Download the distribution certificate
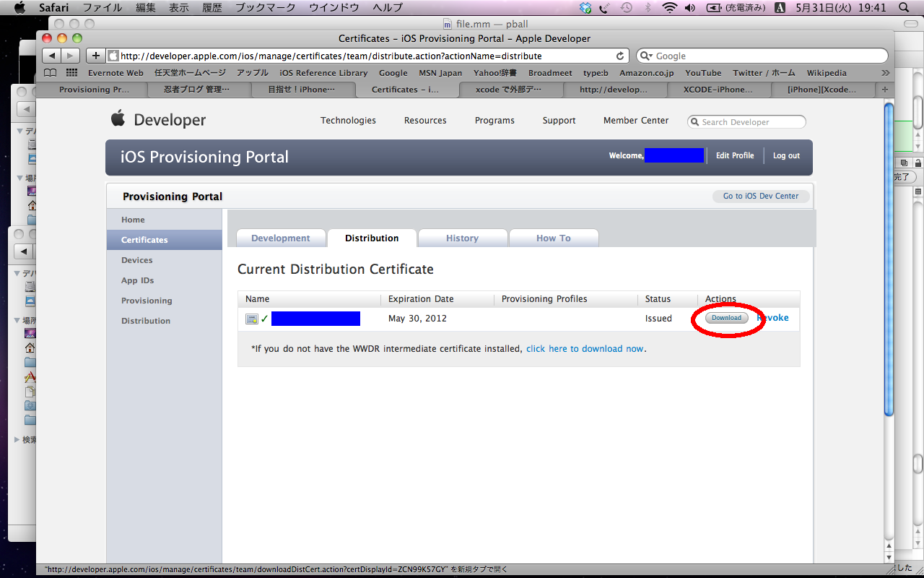 (x=726, y=318)
